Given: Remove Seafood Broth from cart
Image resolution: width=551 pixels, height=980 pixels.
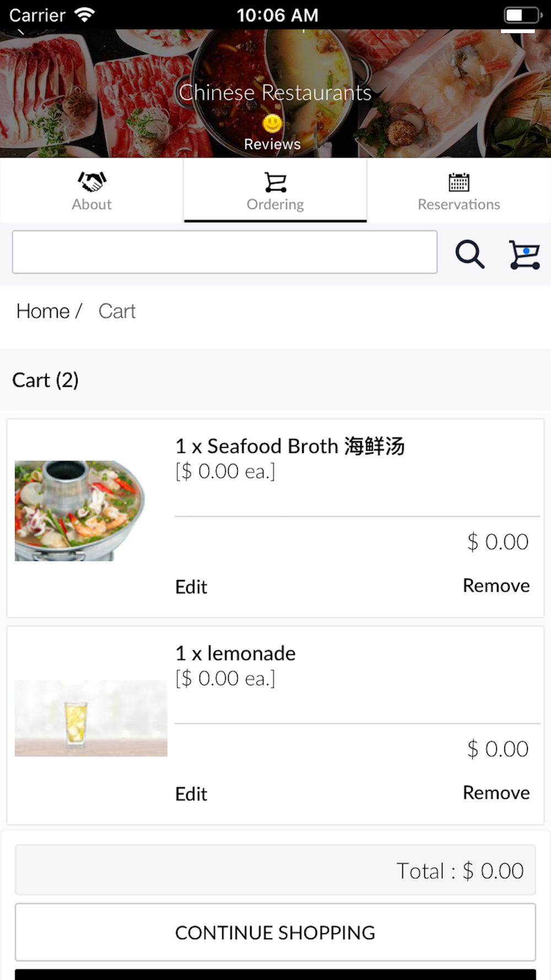Looking at the screenshot, I should click(496, 585).
